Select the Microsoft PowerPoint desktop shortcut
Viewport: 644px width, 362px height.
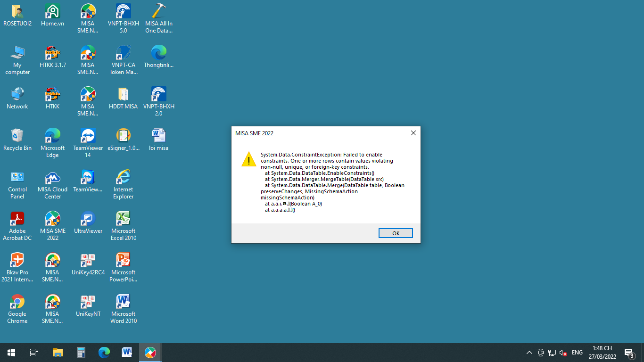pos(124,268)
